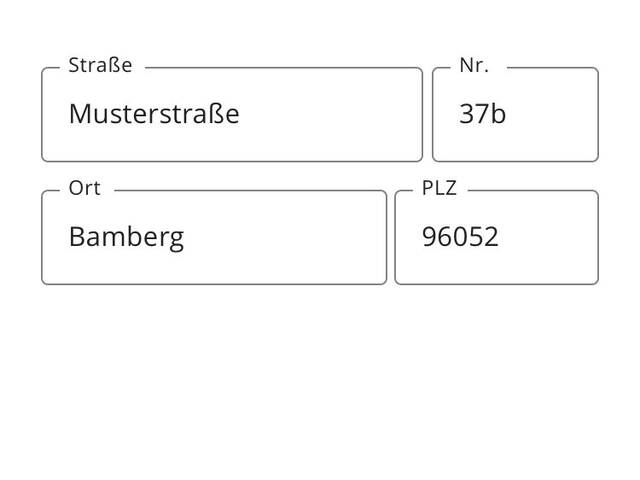Place cursor after "37b" in Nr. field
The width and height of the screenshot is (640, 480).
click(508, 114)
